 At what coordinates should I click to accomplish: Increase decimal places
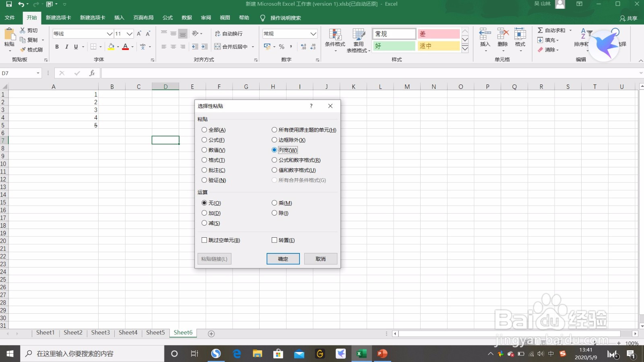pos(303,47)
